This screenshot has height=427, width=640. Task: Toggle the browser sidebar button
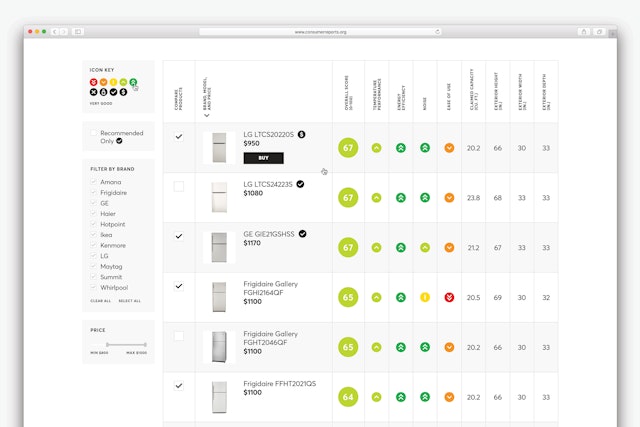click(78, 31)
